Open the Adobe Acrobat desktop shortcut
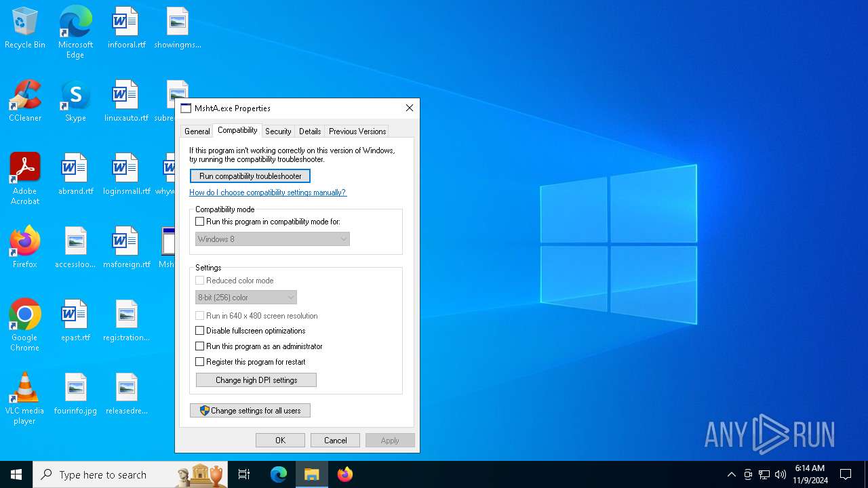This screenshot has width=868, height=488. (25, 179)
